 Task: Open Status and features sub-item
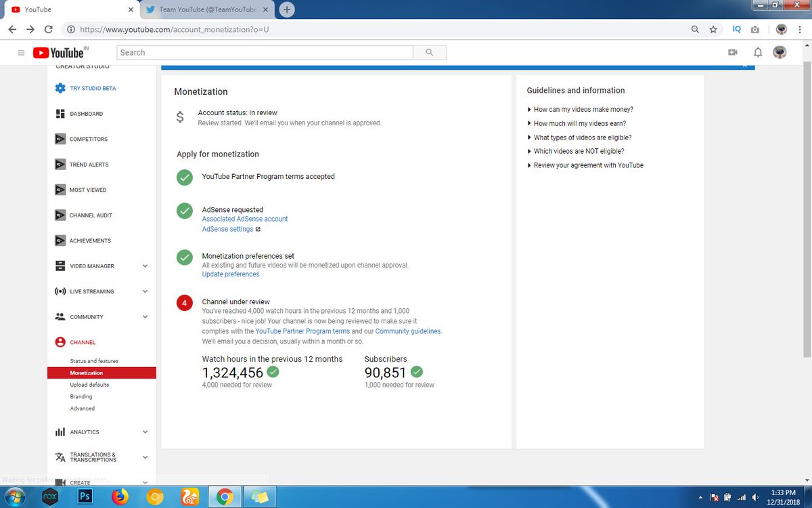pyautogui.click(x=94, y=361)
